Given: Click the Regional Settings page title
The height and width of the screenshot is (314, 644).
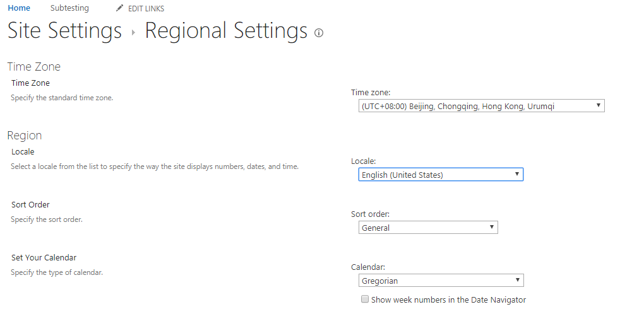Looking at the screenshot, I should click(226, 31).
